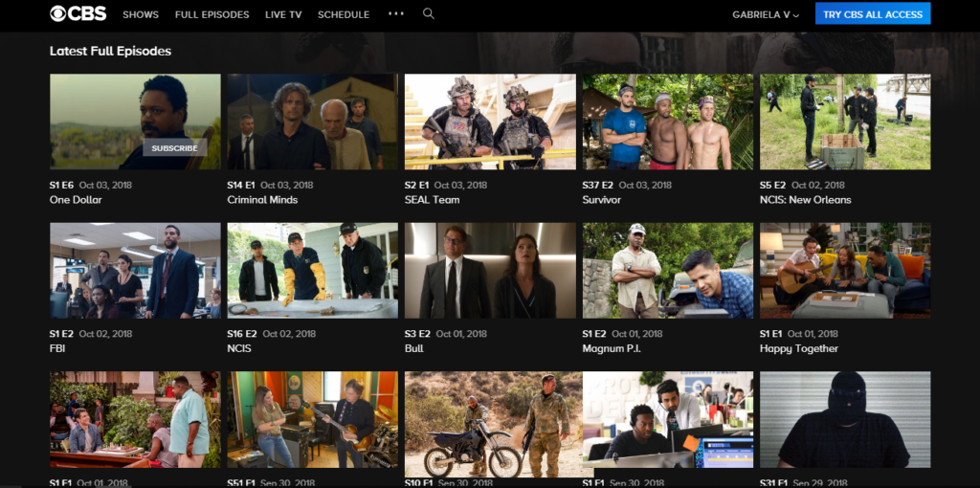Click SUBSCRIBE on One Dollar thumbnail
Viewport: 980px width, 488px height.
[174, 148]
